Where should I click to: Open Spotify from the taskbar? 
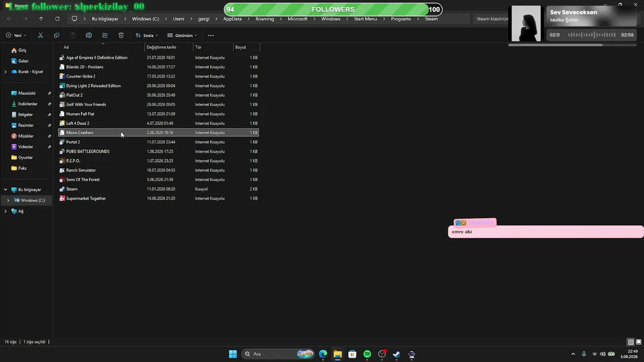coord(367,354)
